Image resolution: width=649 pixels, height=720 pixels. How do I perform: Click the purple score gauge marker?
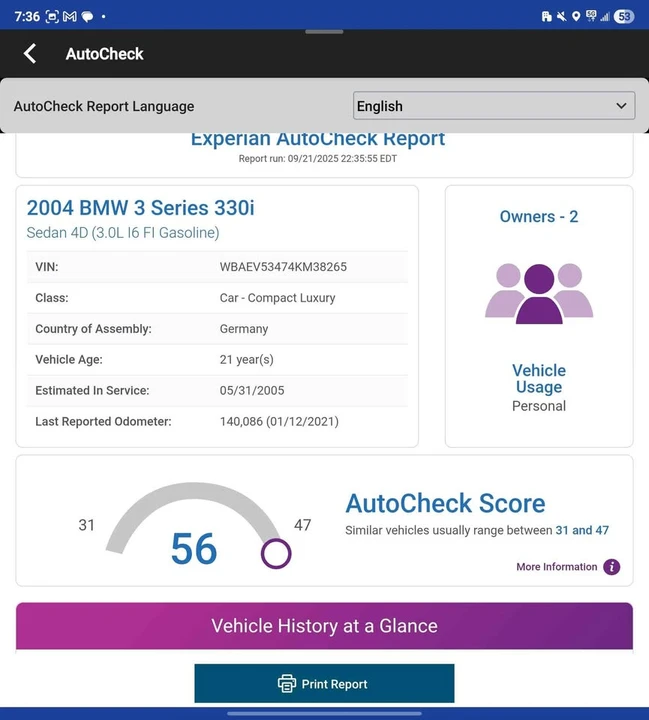[276, 554]
